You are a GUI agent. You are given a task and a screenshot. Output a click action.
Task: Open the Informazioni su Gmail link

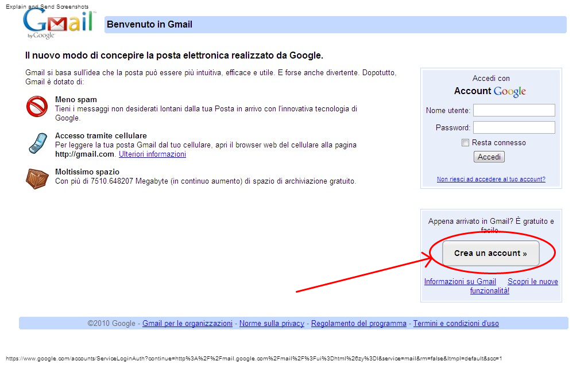(x=460, y=281)
